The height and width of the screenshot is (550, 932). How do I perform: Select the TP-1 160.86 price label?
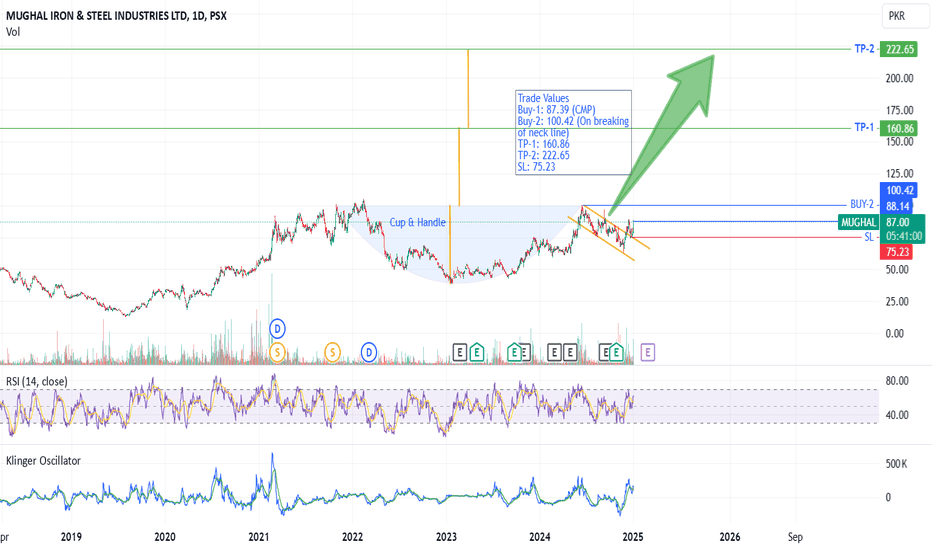click(900, 128)
